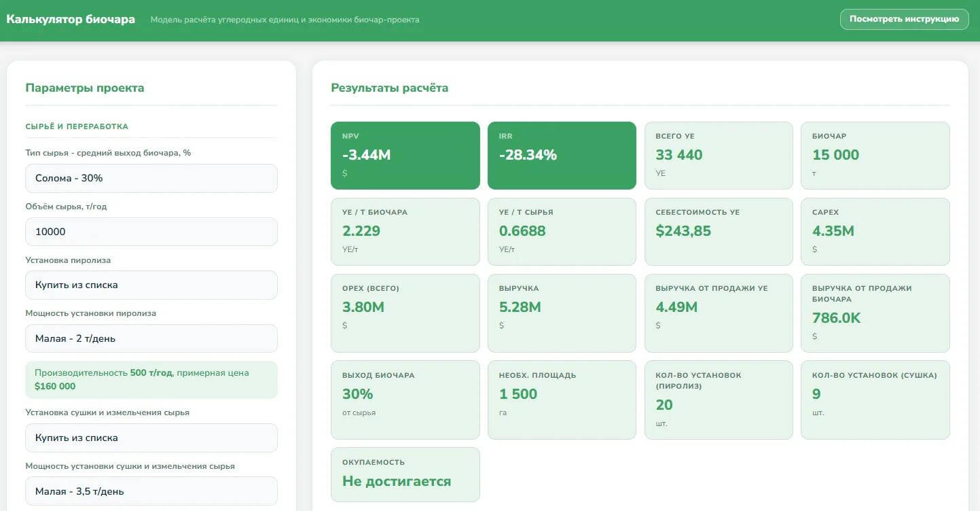Select the «Окупаемость» value «Не достигается»

pos(397,481)
